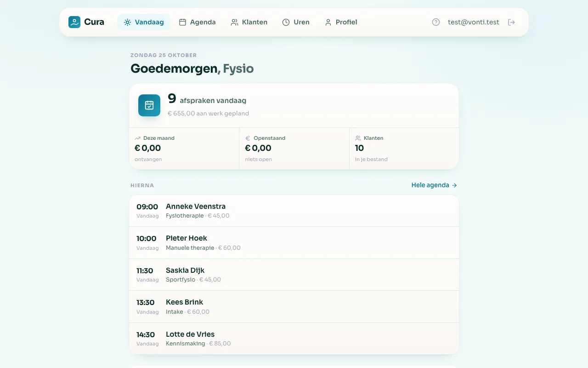Click the Klanten count of 10

359,148
